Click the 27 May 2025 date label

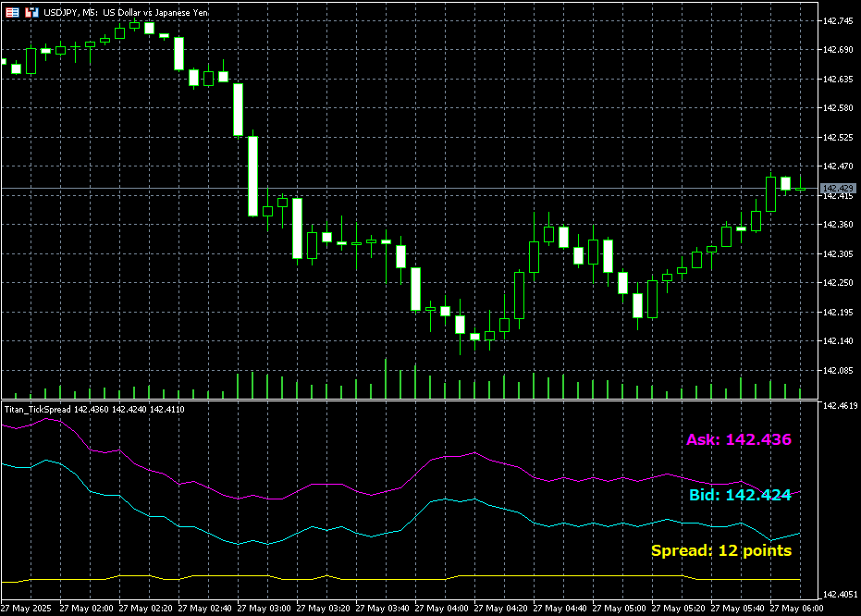[x=26, y=609]
